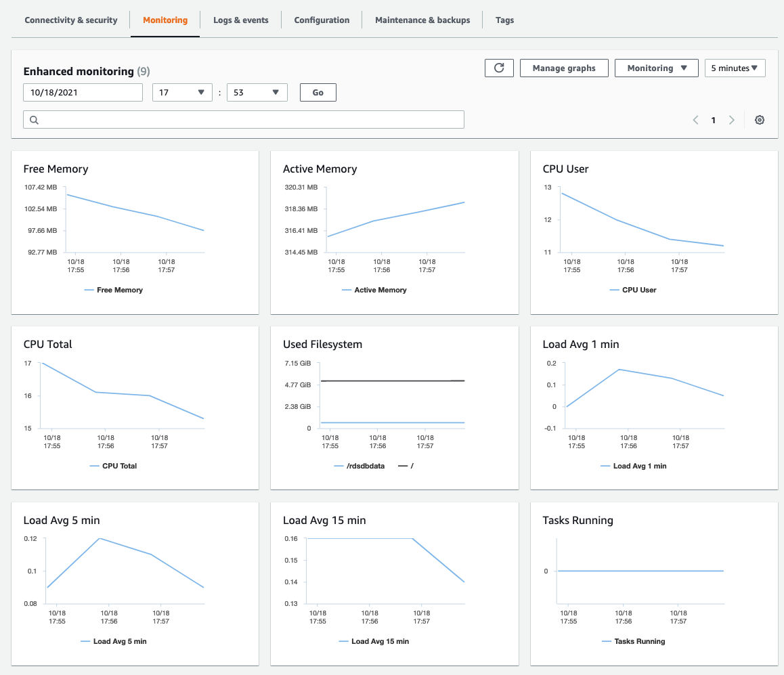The height and width of the screenshot is (675, 784).
Task: Open the Logs & events tab
Action: click(x=240, y=20)
